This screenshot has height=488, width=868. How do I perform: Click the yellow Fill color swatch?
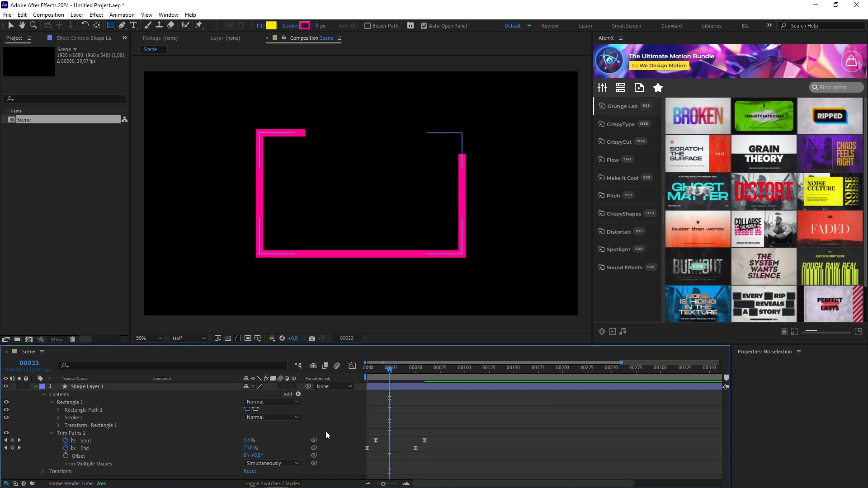271,26
